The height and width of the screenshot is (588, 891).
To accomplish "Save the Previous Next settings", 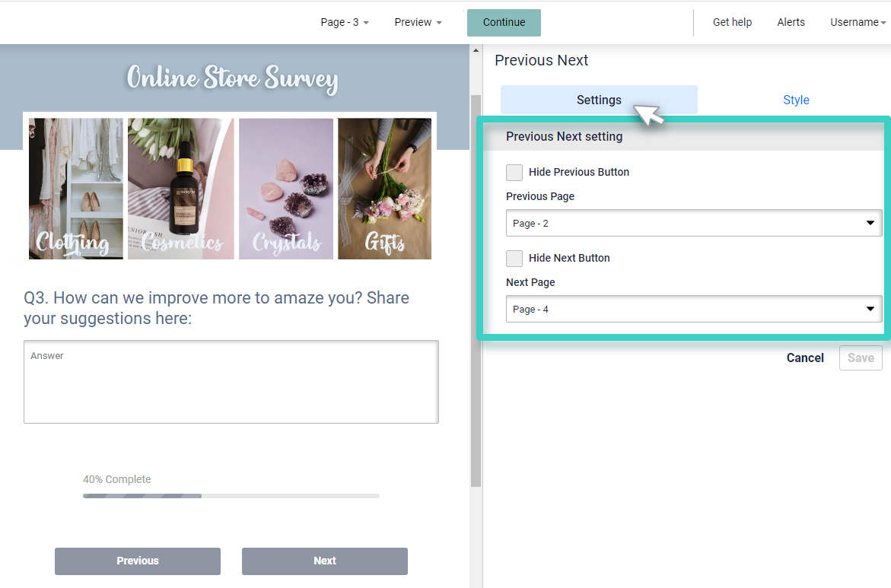I will (861, 358).
